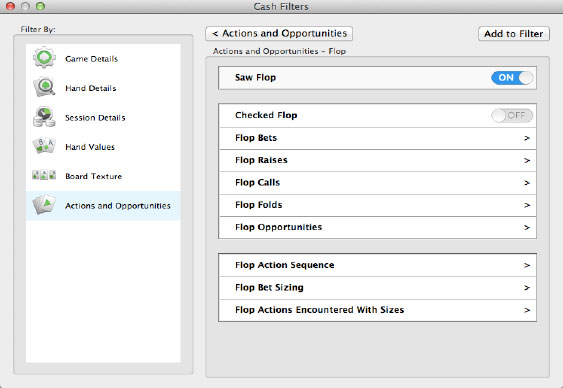Click the Game Details gear icon
Screen dimensions: 563x388
pyautogui.click(x=44, y=57)
